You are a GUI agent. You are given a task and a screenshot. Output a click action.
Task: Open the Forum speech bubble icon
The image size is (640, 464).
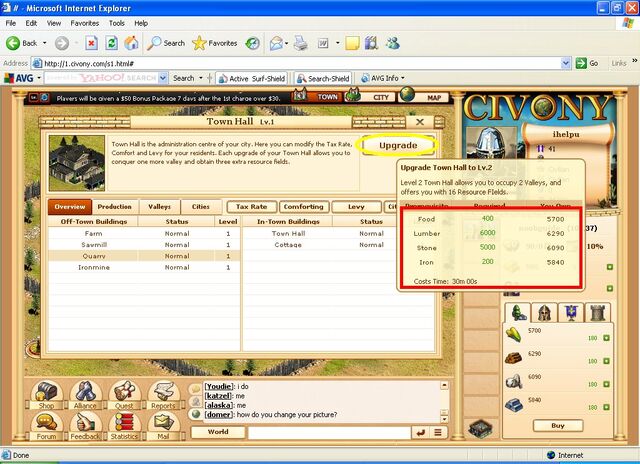coord(46,422)
